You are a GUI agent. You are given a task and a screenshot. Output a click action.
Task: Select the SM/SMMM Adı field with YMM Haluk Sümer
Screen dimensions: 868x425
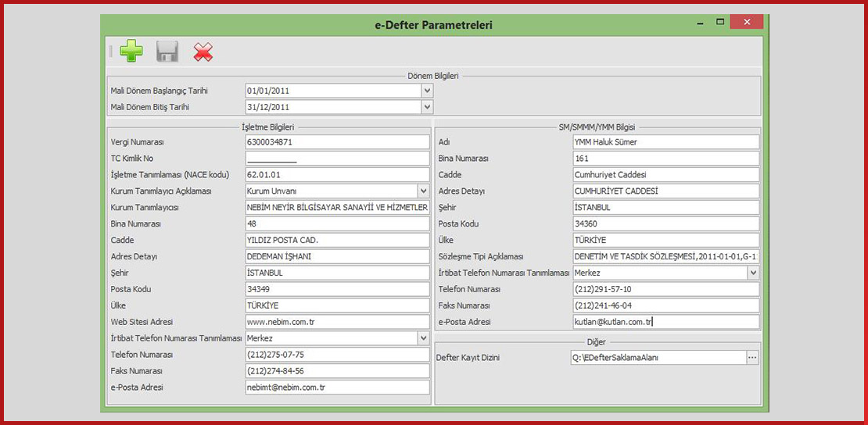[x=665, y=142]
